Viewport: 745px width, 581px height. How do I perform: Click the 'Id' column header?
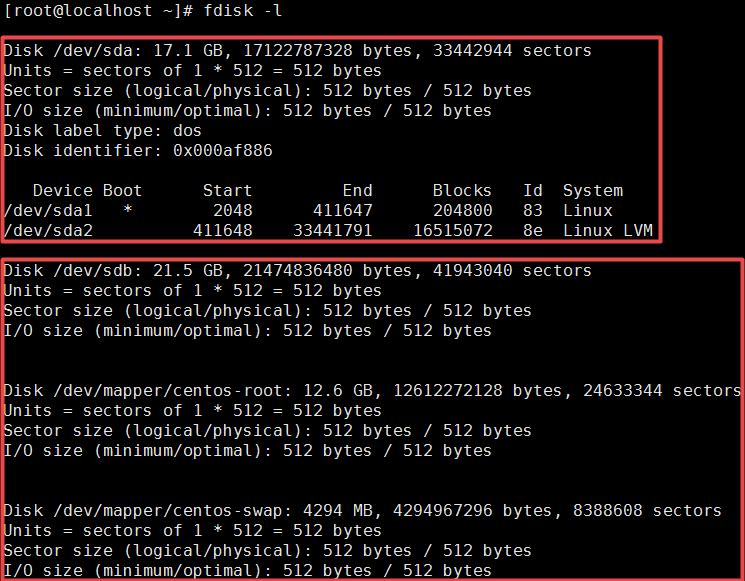[x=533, y=190]
